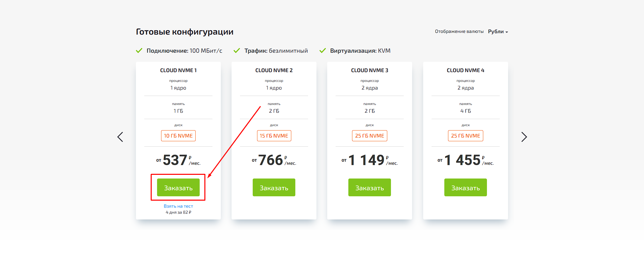Click the green checkmark beside Трафик
This screenshot has height=253, width=644.
[x=237, y=51]
